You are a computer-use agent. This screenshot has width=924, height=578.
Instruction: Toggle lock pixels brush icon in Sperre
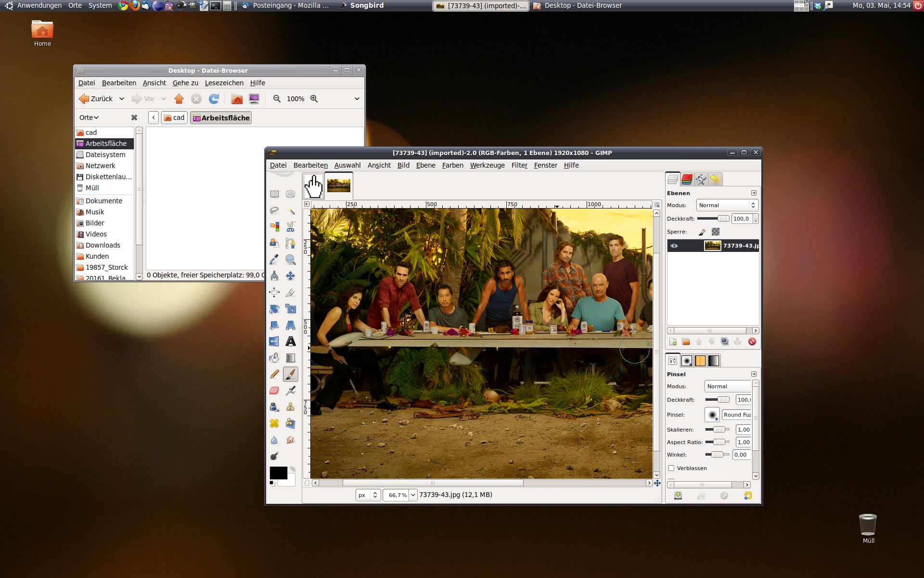tap(702, 232)
